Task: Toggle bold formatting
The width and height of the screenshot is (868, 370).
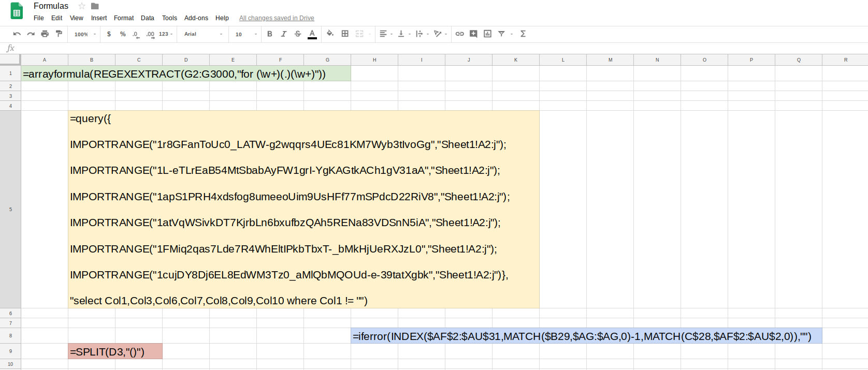Action: (270, 34)
